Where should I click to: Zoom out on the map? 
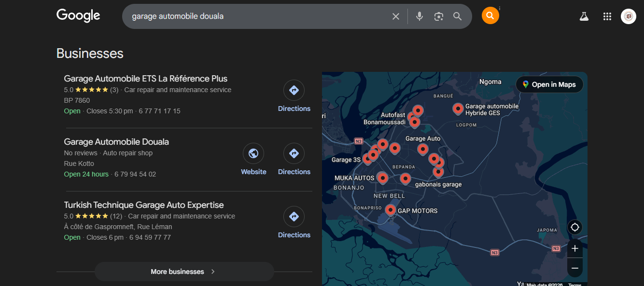point(575,268)
